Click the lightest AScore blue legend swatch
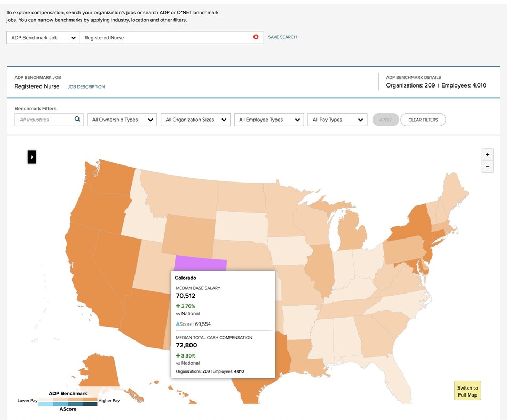 click(x=46, y=403)
